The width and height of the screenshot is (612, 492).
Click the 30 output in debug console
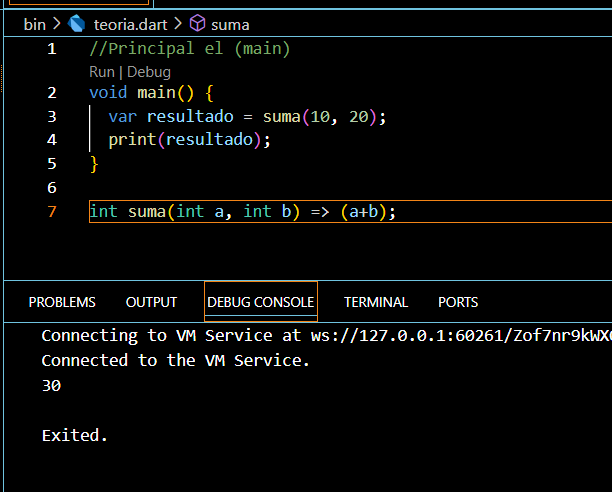point(51,385)
